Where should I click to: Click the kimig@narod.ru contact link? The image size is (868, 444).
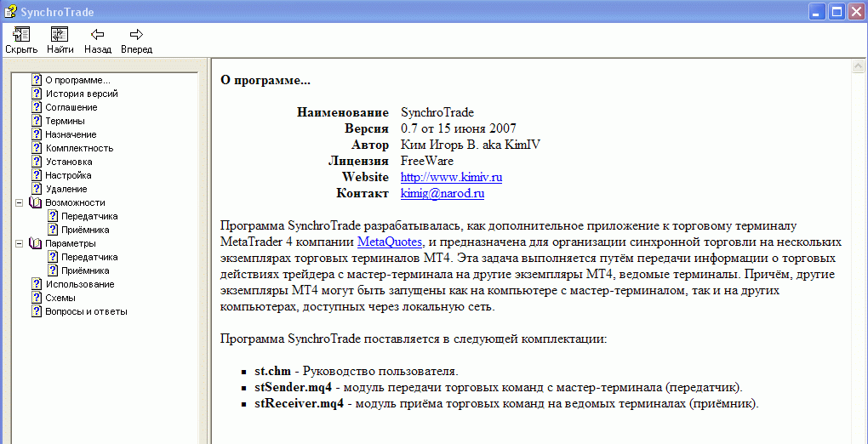(443, 194)
